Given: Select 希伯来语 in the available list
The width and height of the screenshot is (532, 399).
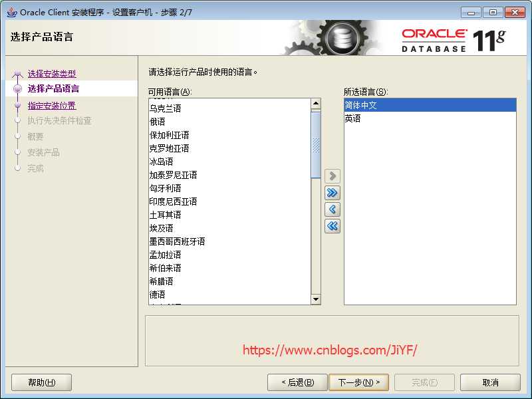Looking at the screenshot, I should (x=229, y=268).
